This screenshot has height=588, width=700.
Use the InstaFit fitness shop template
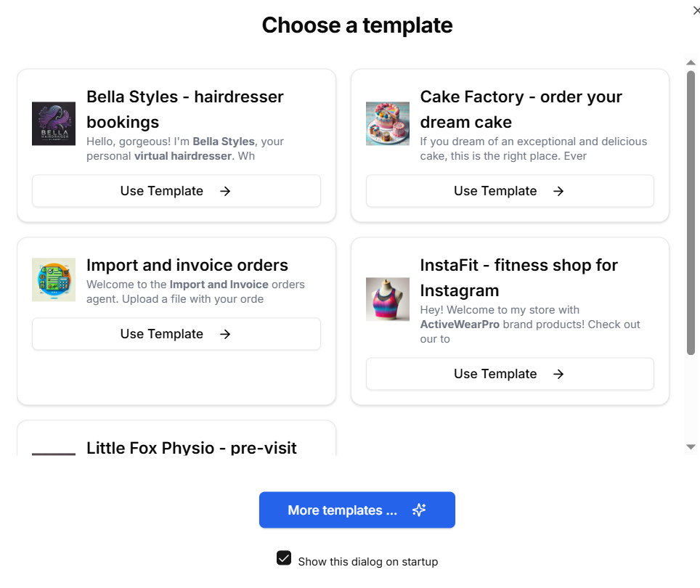(x=509, y=374)
